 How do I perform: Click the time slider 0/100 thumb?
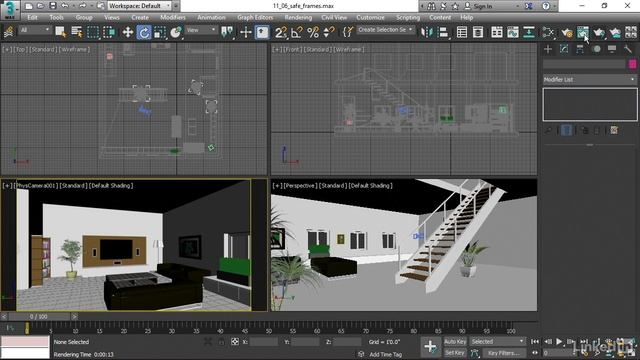click(x=38, y=316)
